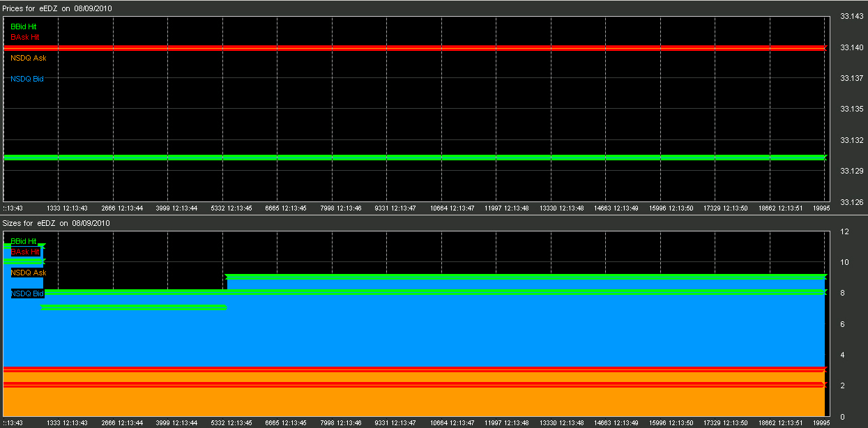Click 14663 12:13:49 tick under Prices chart
This screenshot has height=428, width=868.
tap(616, 208)
